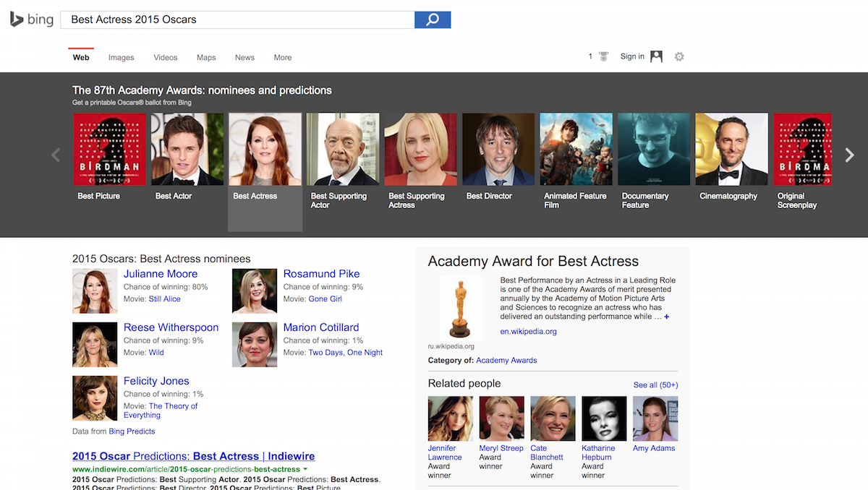The height and width of the screenshot is (490, 868).
Task: Select the Best Supporting Actress thumbnail
Action: click(421, 150)
